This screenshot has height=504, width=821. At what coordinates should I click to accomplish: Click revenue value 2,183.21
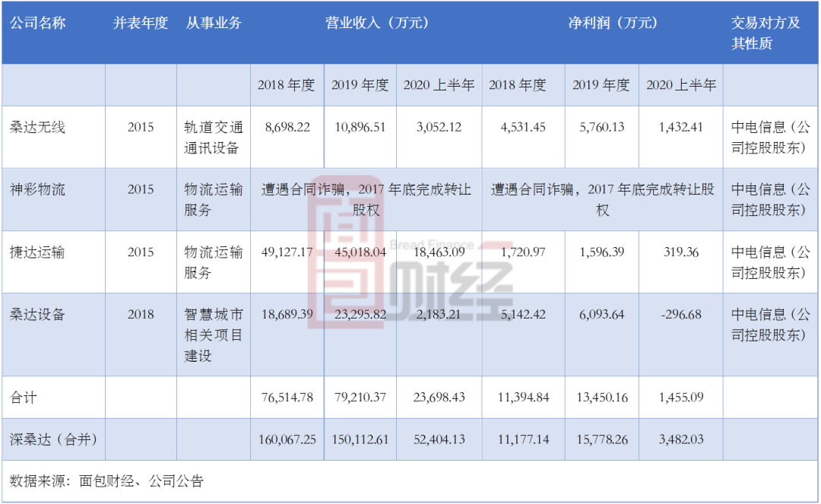tap(439, 315)
